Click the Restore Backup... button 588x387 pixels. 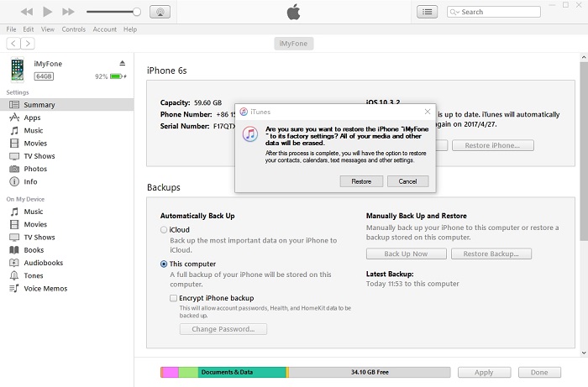(491, 254)
